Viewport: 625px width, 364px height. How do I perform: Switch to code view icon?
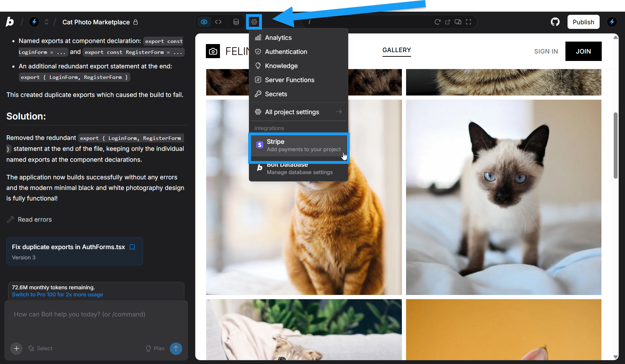(x=218, y=22)
